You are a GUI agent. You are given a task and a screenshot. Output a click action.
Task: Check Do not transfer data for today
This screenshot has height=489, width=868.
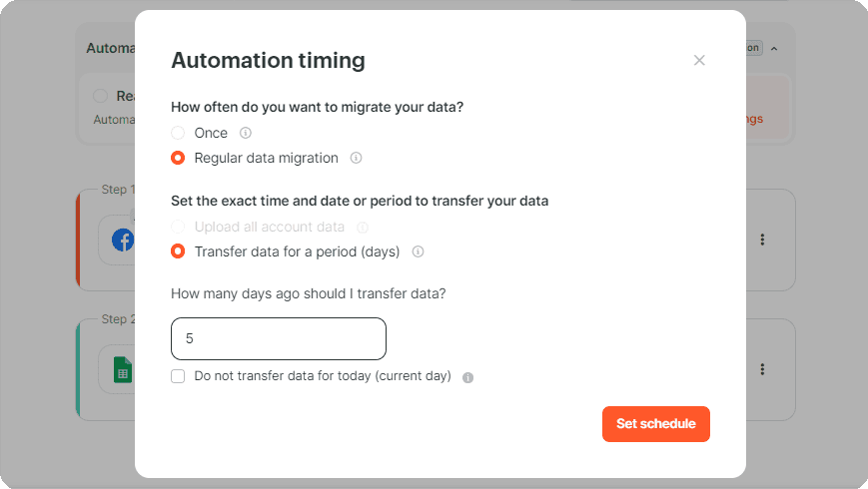click(x=178, y=376)
